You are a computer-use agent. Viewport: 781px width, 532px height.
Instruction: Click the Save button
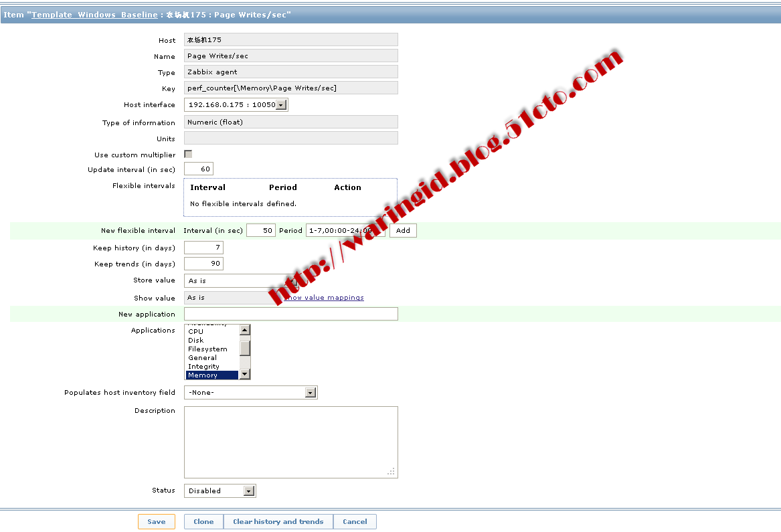coord(157,521)
